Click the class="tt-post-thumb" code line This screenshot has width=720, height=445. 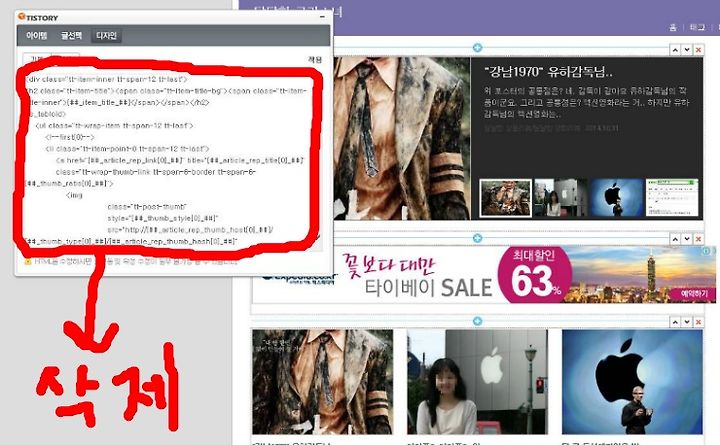(147, 207)
